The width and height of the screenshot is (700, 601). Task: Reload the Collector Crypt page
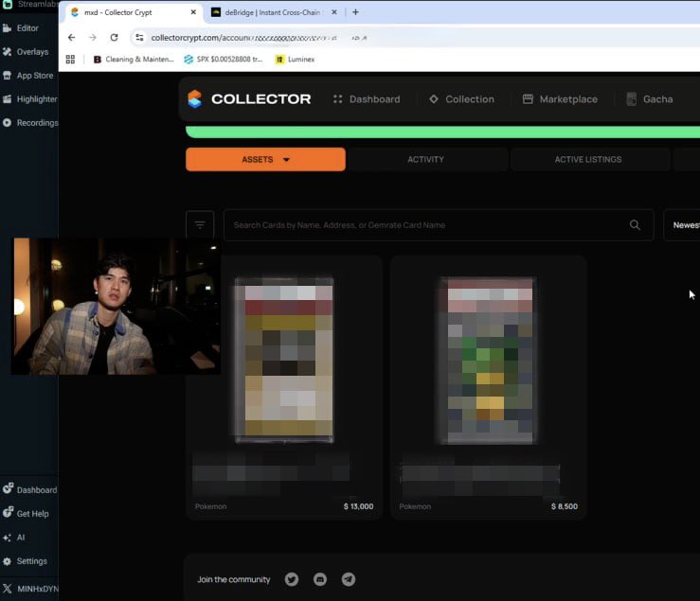pyautogui.click(x=115, y=38)
